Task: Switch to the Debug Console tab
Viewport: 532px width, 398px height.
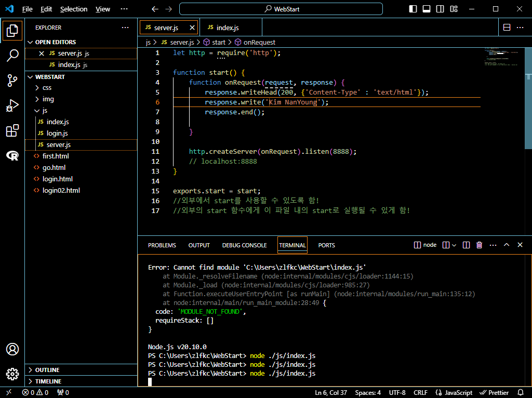Action: tap(244, 245)
